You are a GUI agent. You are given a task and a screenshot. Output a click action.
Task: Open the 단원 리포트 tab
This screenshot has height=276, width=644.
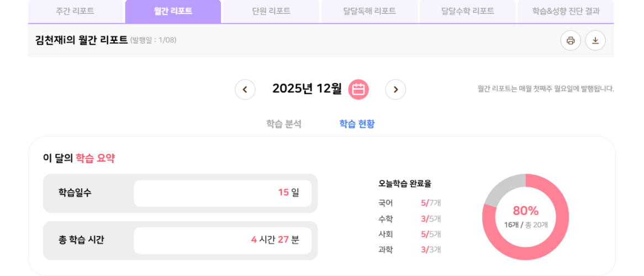coord(271,11)
